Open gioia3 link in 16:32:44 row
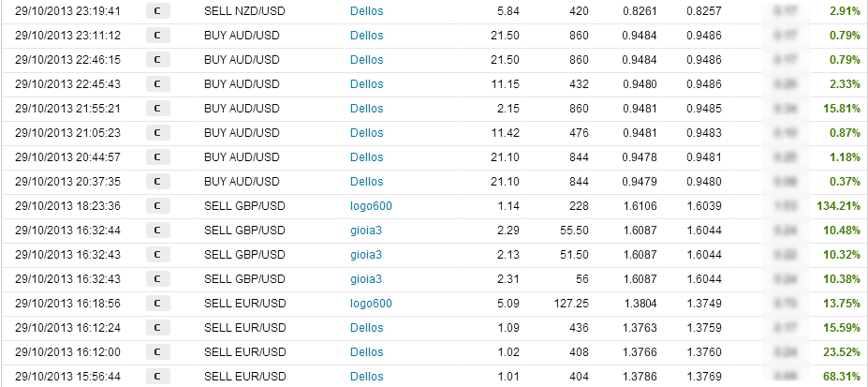 [x=366, y=231]
